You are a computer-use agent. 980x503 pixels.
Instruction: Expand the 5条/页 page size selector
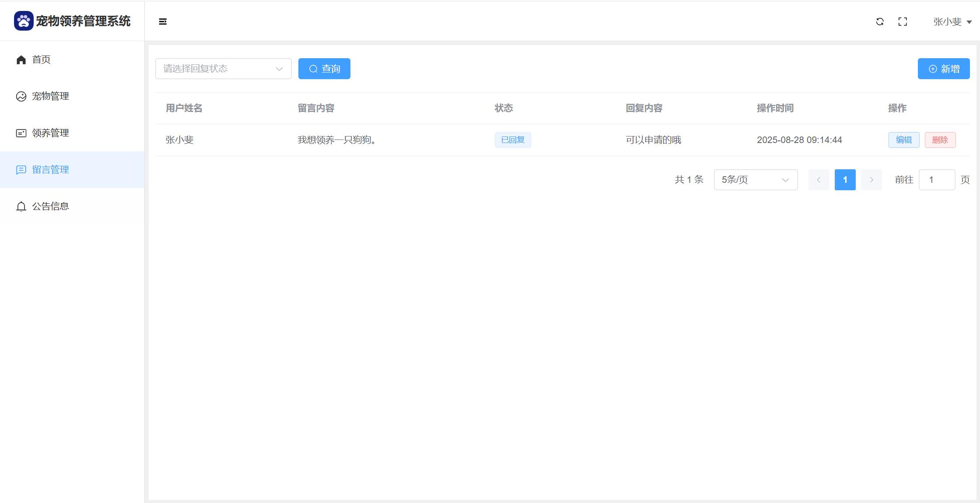click(756, 180)
